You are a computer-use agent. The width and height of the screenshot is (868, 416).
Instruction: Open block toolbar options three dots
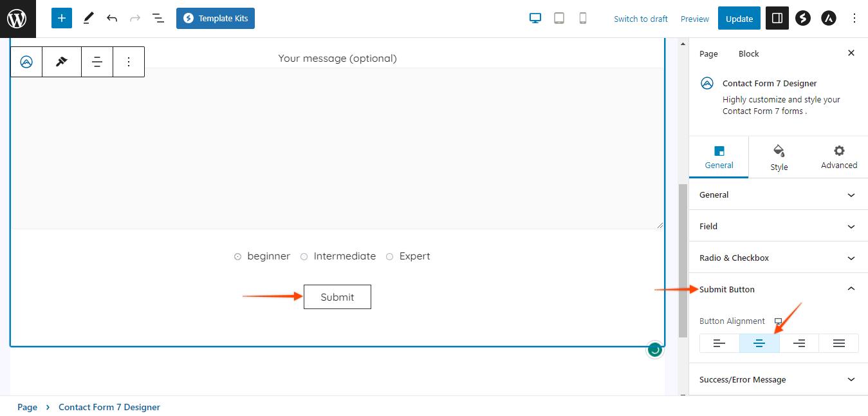pos(129,62)
